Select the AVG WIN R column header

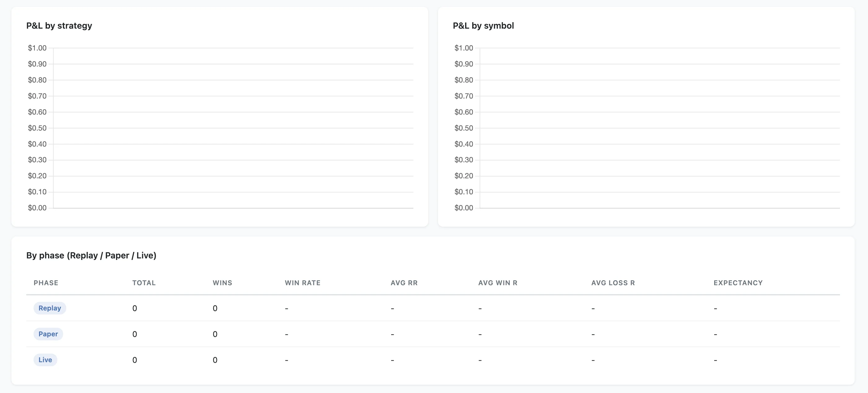498,283
